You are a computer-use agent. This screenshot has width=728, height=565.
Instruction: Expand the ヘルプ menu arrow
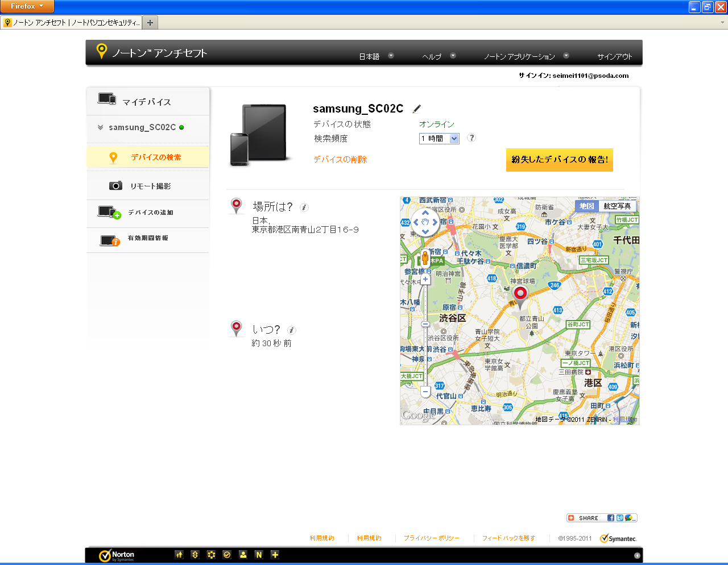(453, 56)
